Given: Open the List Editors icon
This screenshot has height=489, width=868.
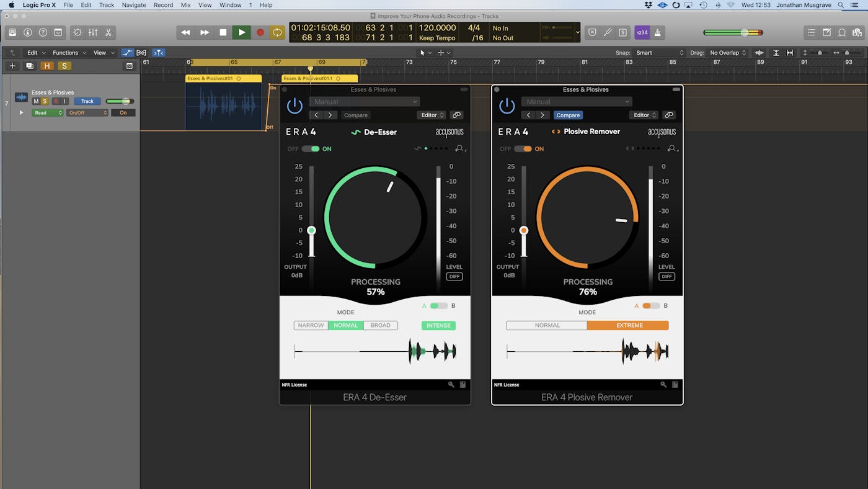Looking at the screenshot, I should point(811,32).
